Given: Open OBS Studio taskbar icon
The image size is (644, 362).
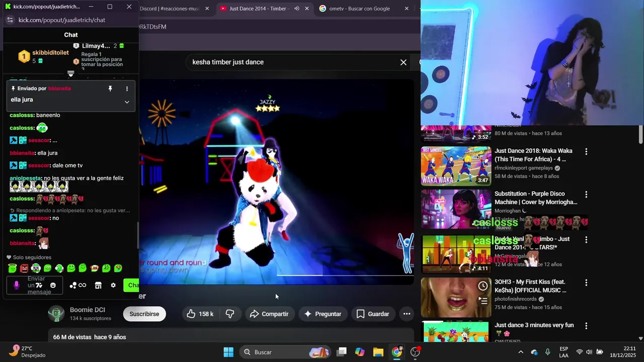Looking at the screenshot, I should (416, 352).
